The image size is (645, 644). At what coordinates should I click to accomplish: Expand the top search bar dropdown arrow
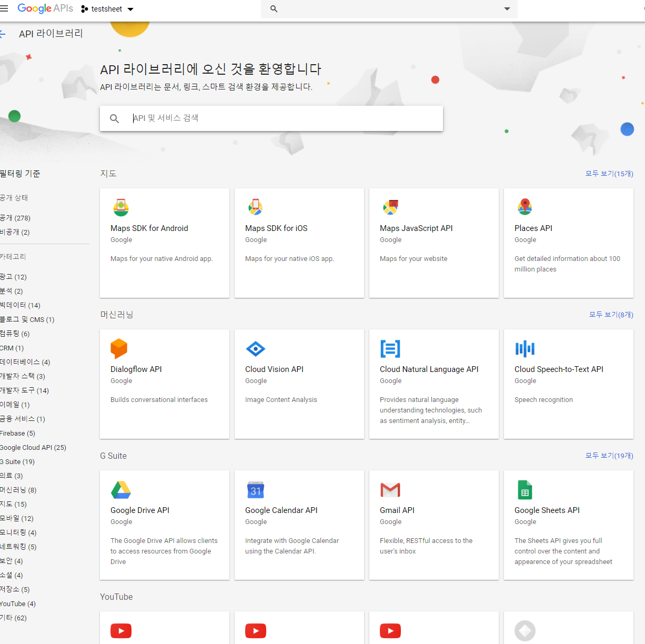507,9
